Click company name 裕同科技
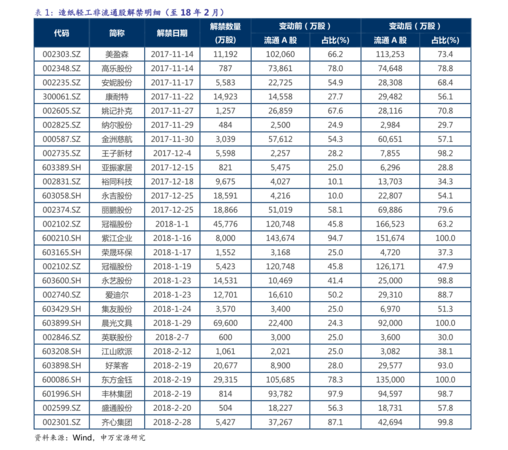508x450 pixels. click(x=117, y=182)
